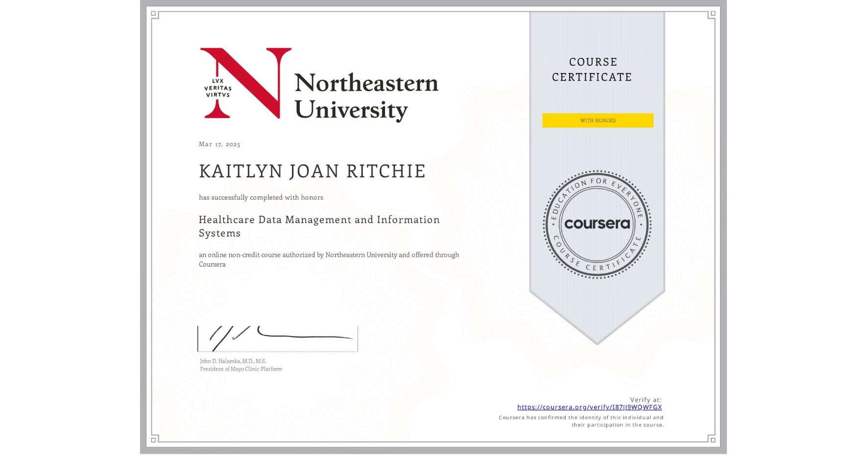Click the Coursera name inside the seal

click(x=597, y=225)
